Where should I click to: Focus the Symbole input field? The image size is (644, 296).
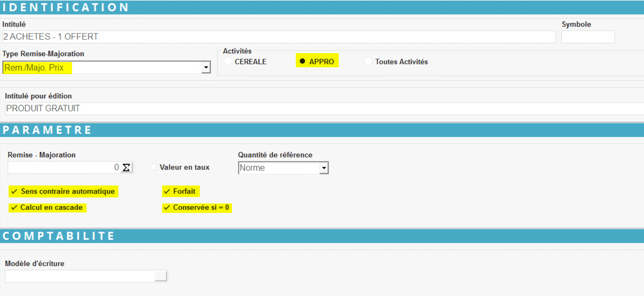(587, 37)
